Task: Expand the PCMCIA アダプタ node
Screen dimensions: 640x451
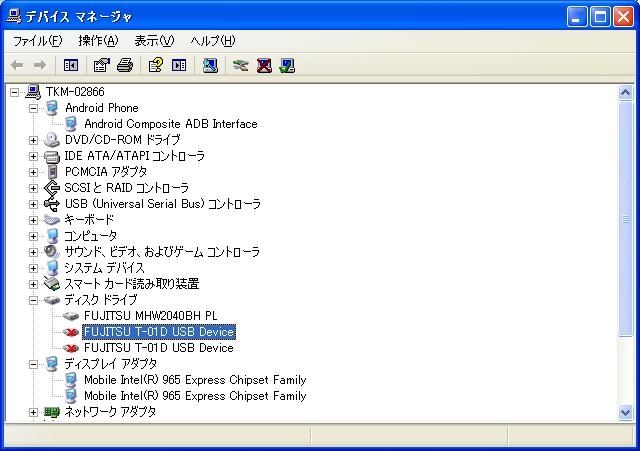Action: pyautogui.click(x=33, y=172)
